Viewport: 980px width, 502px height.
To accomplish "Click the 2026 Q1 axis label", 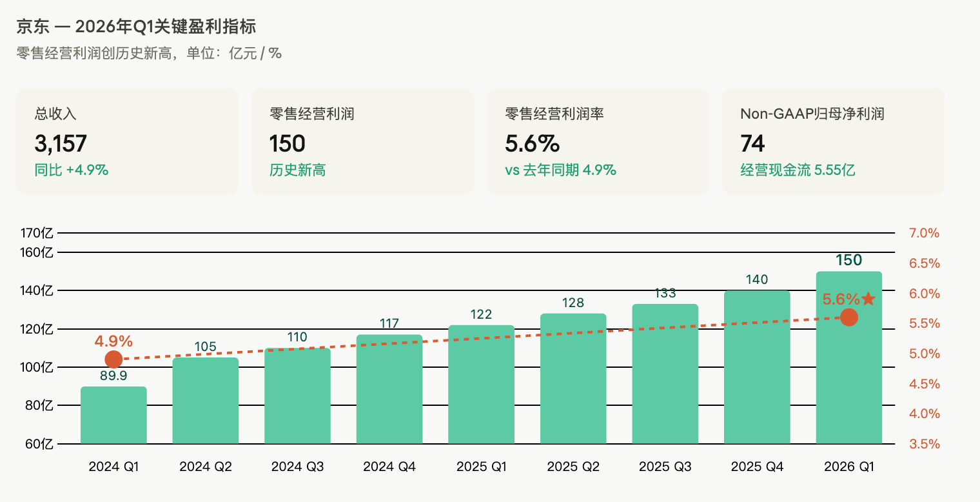I will [x=849, y=467].
